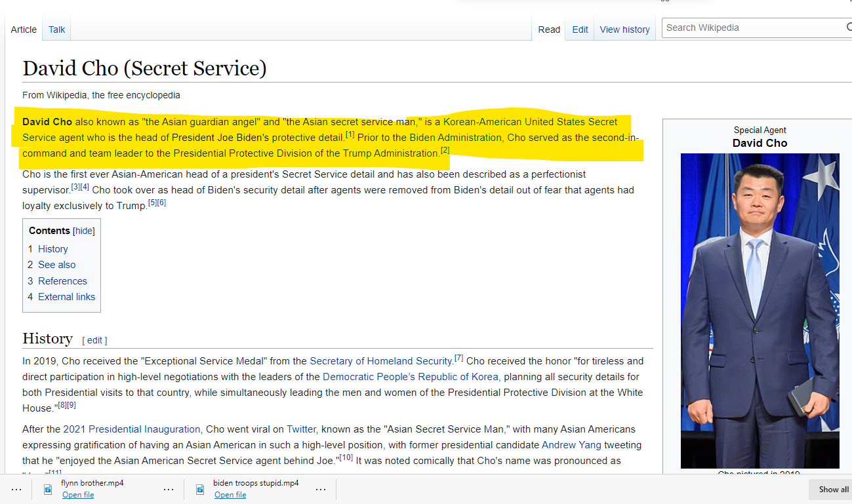The height and width of the screenshot is (504, 852).
Task: Open David Cho infobox photo
Action: point(760,311)
